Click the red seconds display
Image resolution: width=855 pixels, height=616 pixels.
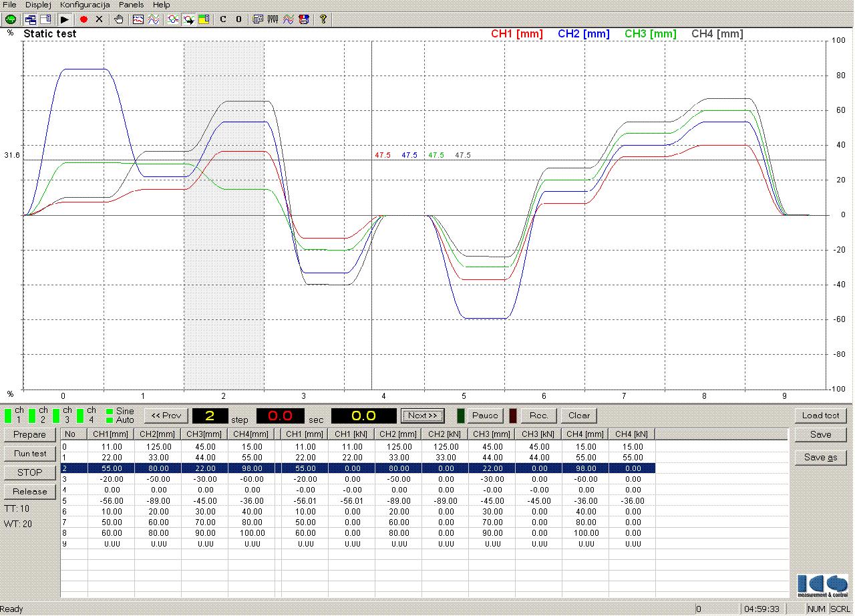click(281, 416)
